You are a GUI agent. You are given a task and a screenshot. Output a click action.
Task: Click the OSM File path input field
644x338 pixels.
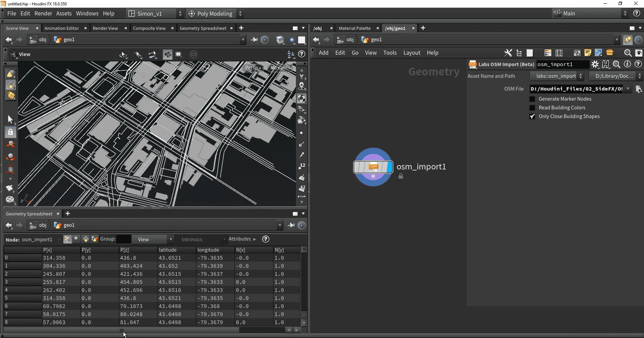576,89
